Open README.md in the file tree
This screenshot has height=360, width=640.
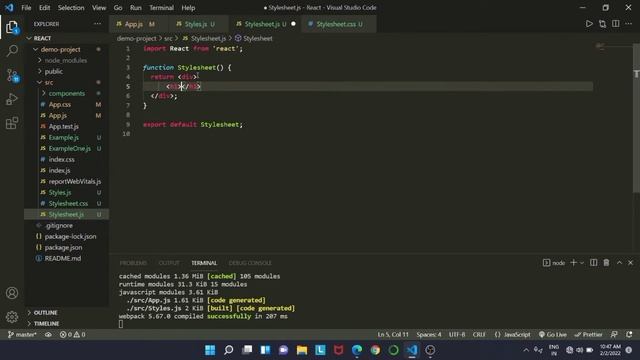coord(67,258)
